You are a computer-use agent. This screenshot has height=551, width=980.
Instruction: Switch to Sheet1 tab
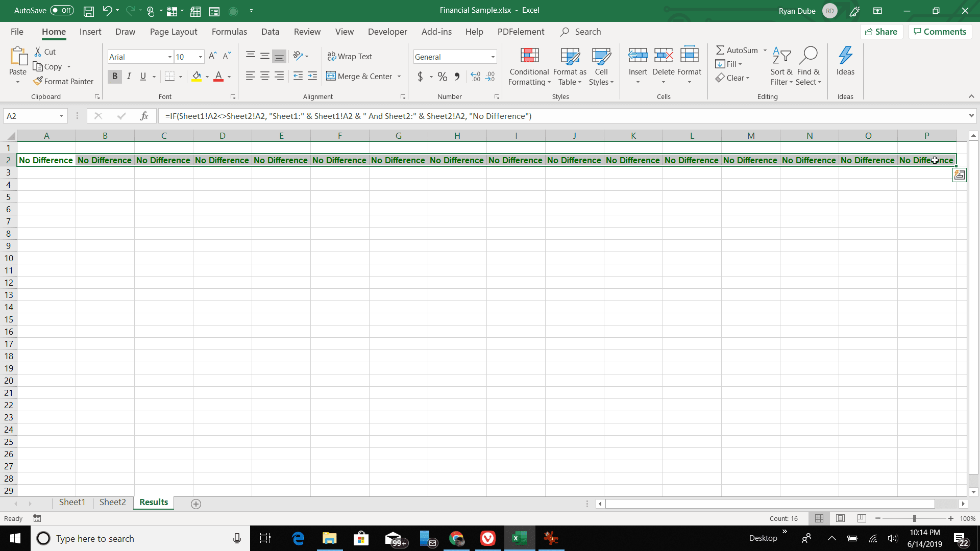(72, 503)
